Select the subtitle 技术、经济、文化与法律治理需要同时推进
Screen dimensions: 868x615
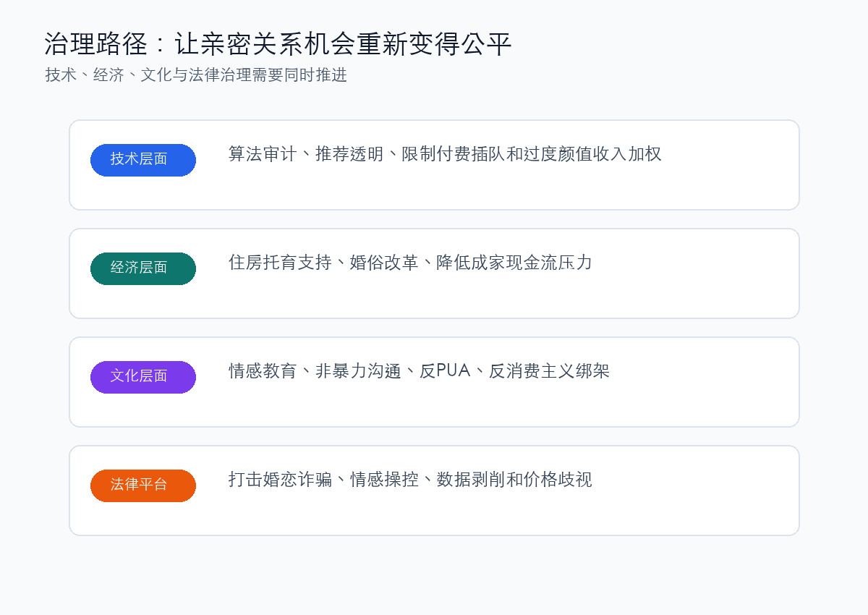pyautogui.click(x=196, y=75)
